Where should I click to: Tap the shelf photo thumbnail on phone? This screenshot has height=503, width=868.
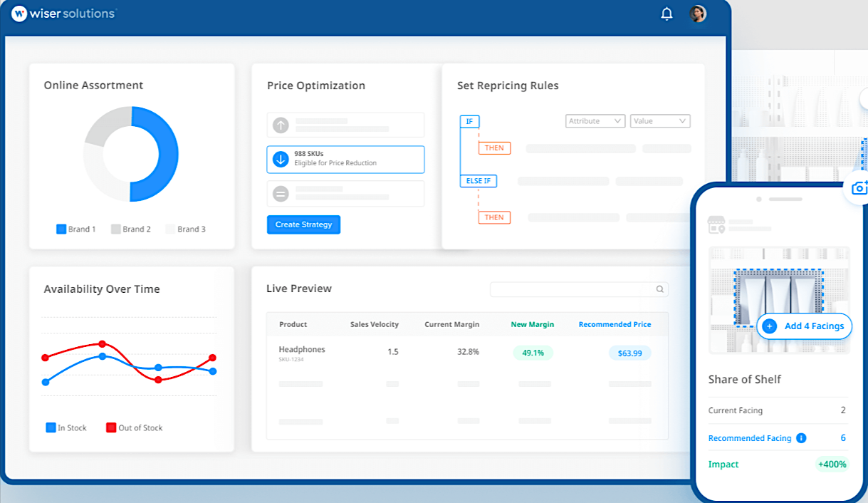click(x=779, y=300)
